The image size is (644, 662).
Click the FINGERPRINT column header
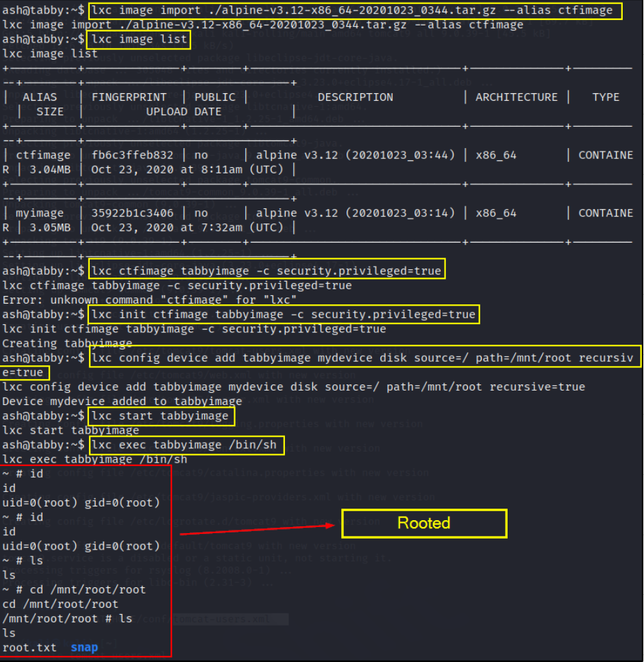[x=129, y=97]
